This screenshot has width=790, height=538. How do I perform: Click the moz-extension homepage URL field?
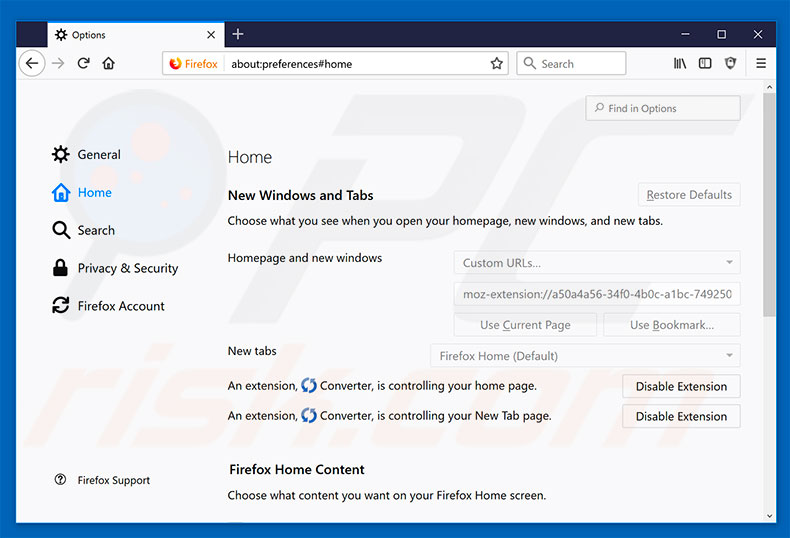[x=597, y=294]
